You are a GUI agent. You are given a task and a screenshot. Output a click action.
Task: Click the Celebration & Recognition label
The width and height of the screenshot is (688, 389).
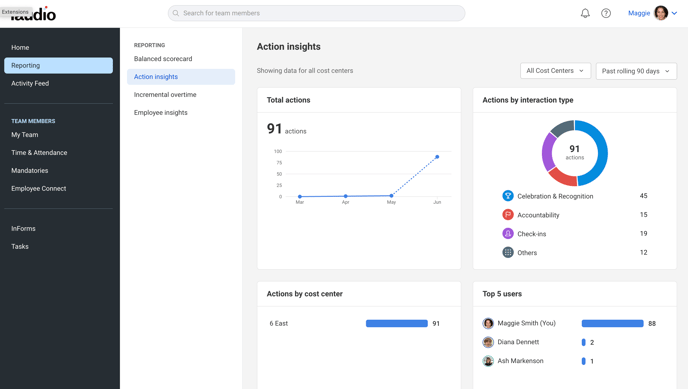555,196
